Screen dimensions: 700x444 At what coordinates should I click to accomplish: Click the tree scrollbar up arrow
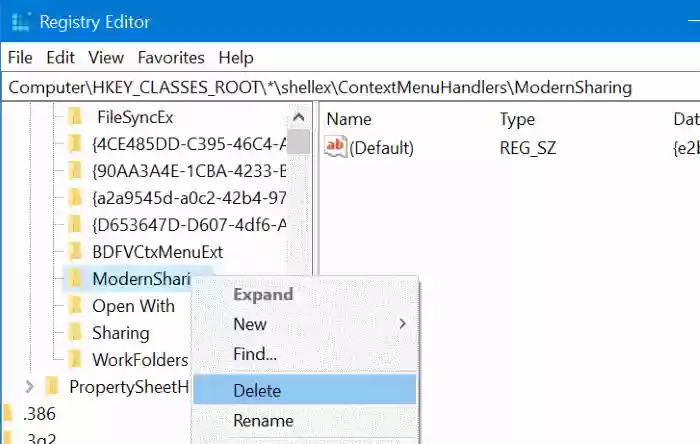299,117
